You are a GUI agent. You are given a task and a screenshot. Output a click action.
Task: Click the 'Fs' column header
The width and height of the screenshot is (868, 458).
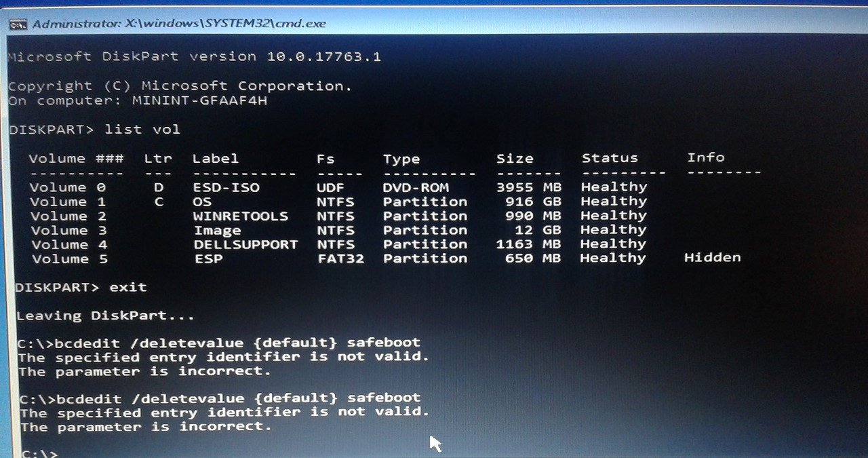326,159
